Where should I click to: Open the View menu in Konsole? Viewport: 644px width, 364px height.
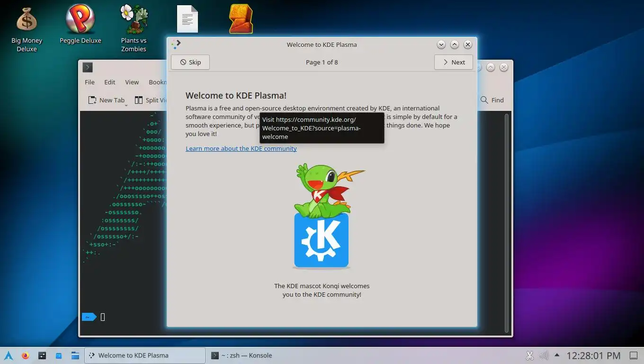coord(132,82)
